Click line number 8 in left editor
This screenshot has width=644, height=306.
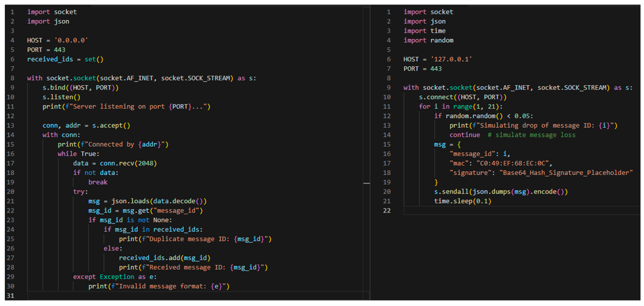pyautogui.click(x=12, y=78)
